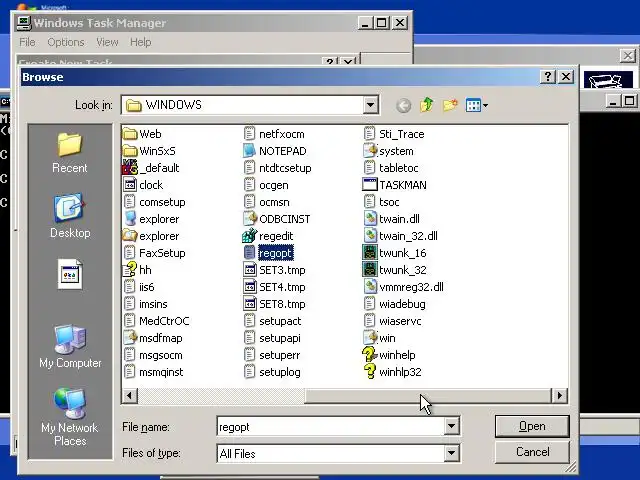Select the tabletoc file
640x480 pixels.
pyautogui.click(x=391, y=168)
